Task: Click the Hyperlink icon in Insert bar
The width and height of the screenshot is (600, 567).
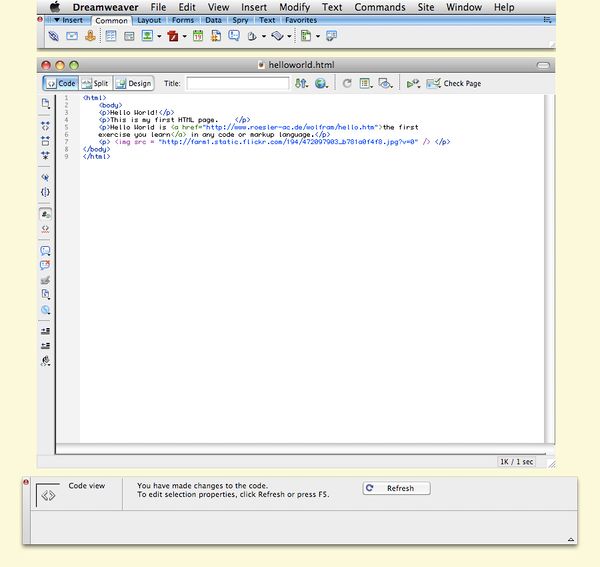Action: pyautogui.click(x=54, y=36)
